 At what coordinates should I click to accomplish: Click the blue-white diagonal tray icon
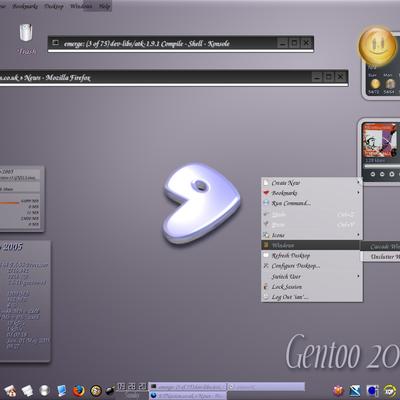coord(355,390)
